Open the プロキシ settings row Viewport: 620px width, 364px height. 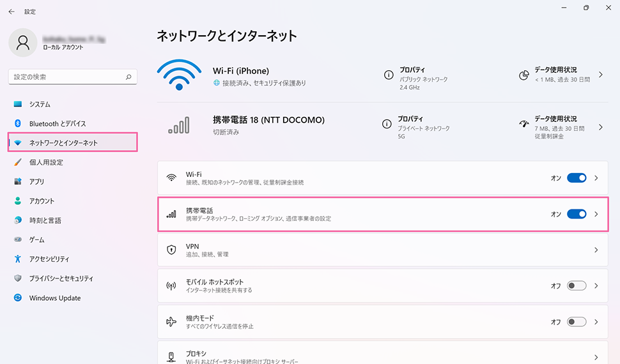pyautogui.click(x=382, y=357)
